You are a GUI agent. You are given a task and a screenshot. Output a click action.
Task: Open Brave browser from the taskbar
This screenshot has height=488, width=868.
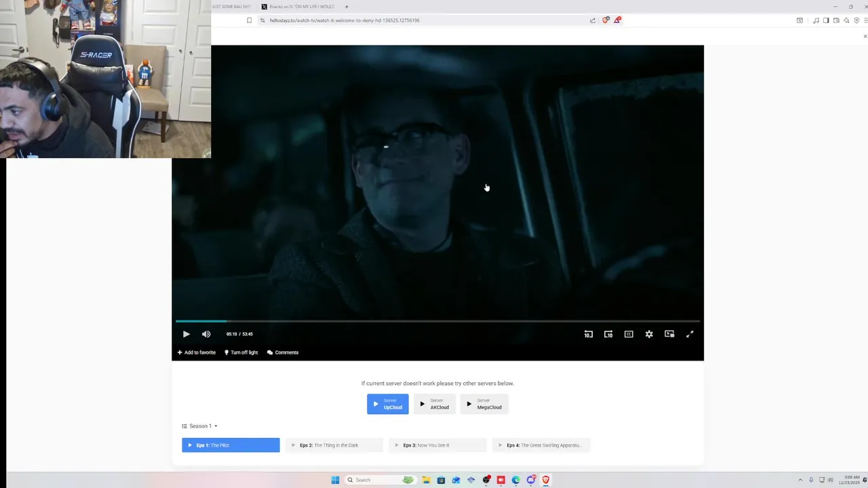(x=546, y=480)
